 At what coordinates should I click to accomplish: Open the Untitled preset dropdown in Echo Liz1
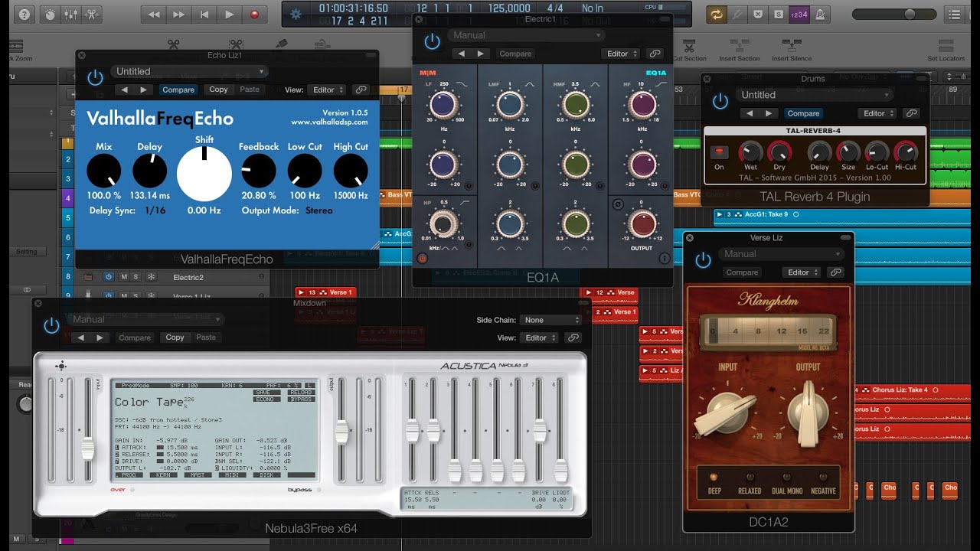pos(189,71)
